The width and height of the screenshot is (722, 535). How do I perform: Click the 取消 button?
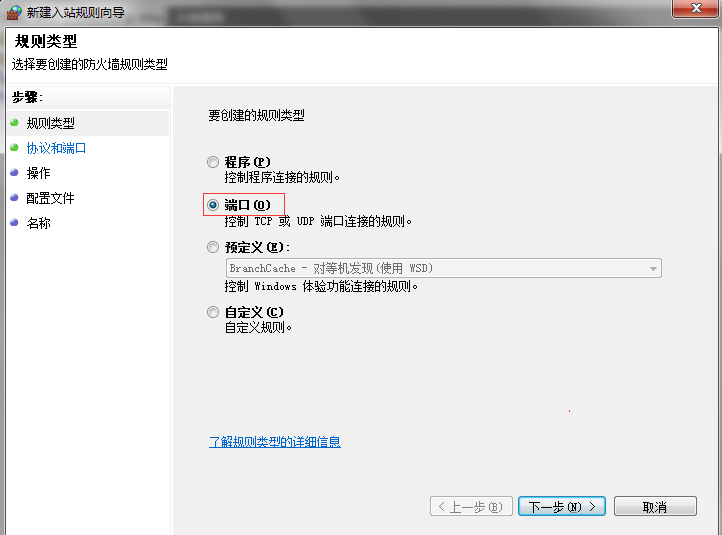[655, 506]
